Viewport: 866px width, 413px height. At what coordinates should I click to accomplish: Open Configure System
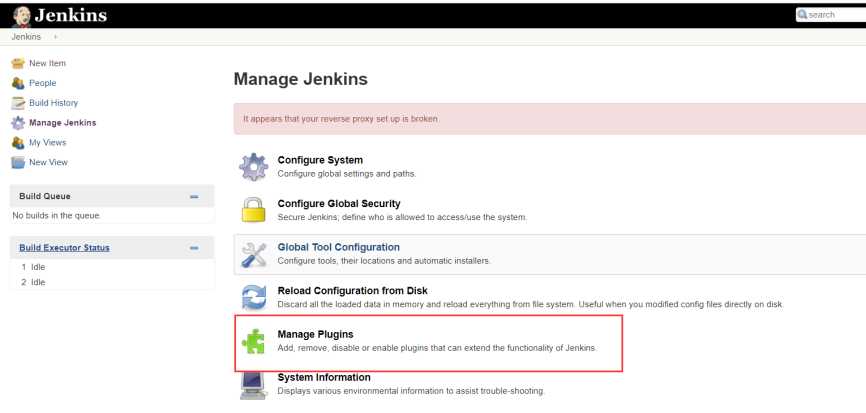pos(320,160)
